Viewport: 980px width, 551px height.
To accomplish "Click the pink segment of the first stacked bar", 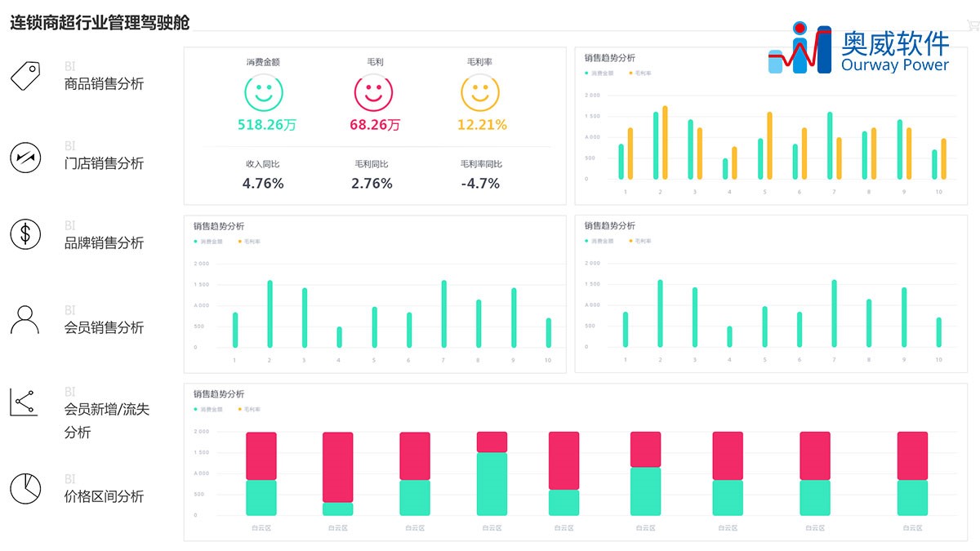I will click(x=261, y=455).
